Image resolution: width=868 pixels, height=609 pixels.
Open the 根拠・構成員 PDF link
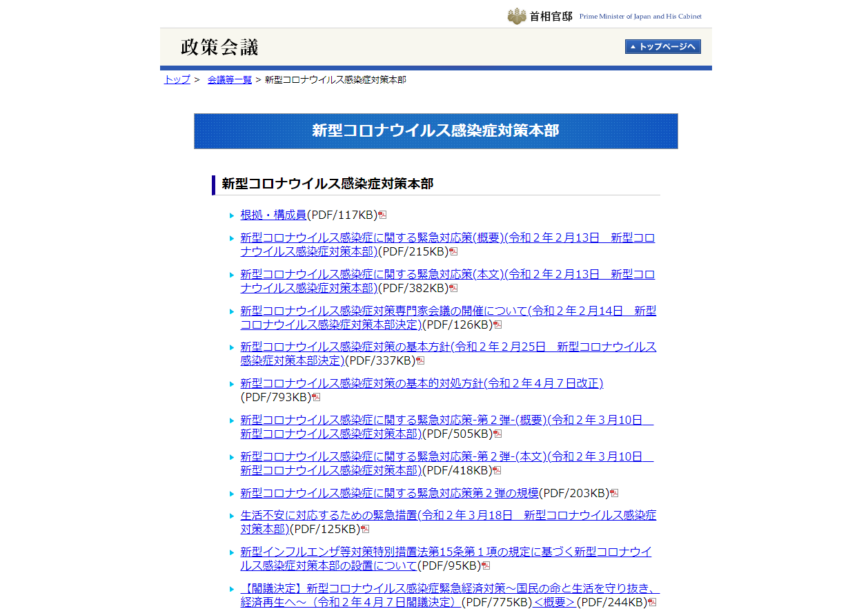pyautogui.click(x=273, y=215)
